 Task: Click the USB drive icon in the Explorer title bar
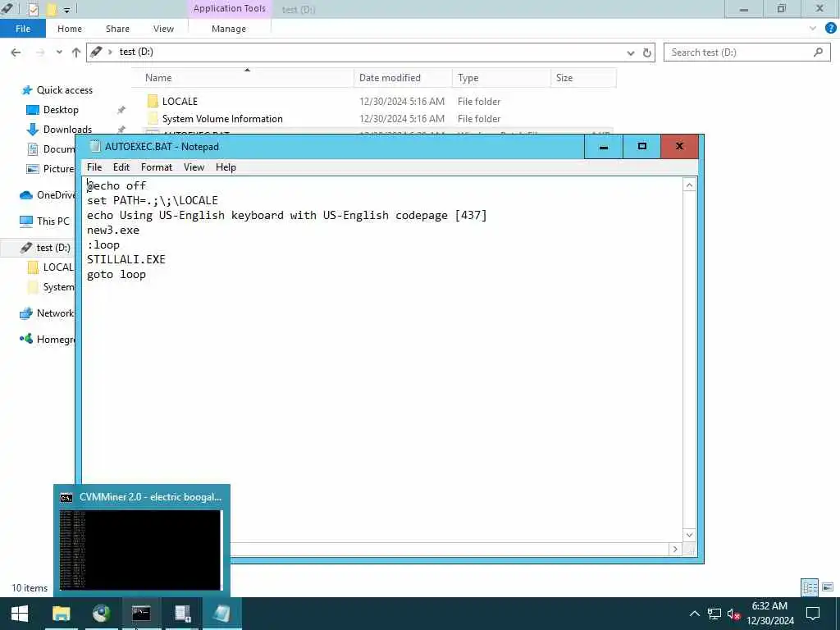7,8
